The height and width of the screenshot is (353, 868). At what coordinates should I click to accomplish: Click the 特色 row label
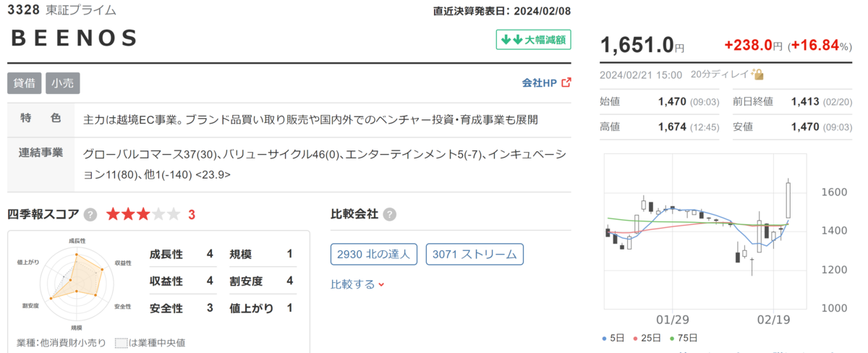coord(41,118)
